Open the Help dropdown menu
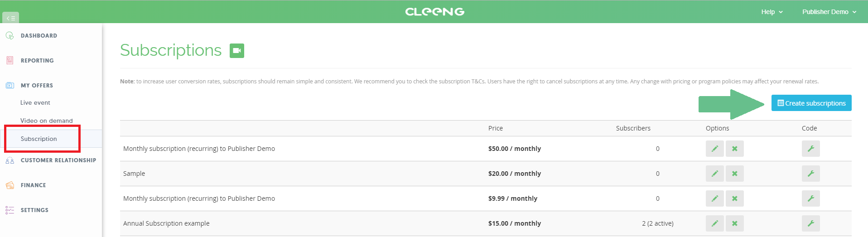868x237 pixels. coord(772,12)
